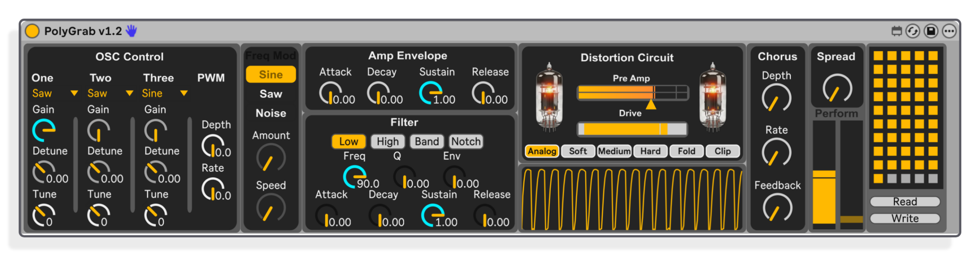Click the blue hand icon beside PolyGrab title
The height and width of the screenshot is (256, 980).
click(x=131, y=31)
